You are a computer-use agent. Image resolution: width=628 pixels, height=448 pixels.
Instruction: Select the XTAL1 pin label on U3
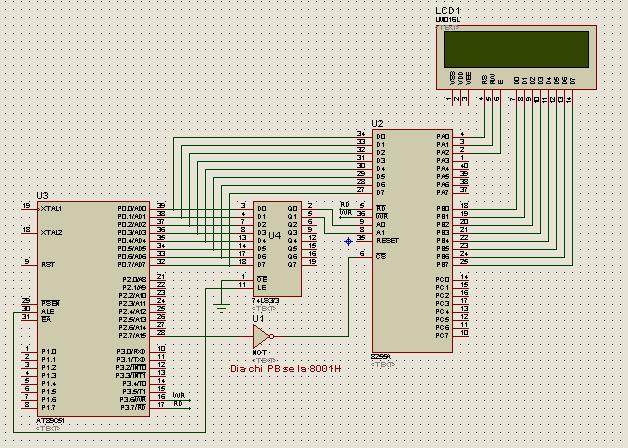51,209
